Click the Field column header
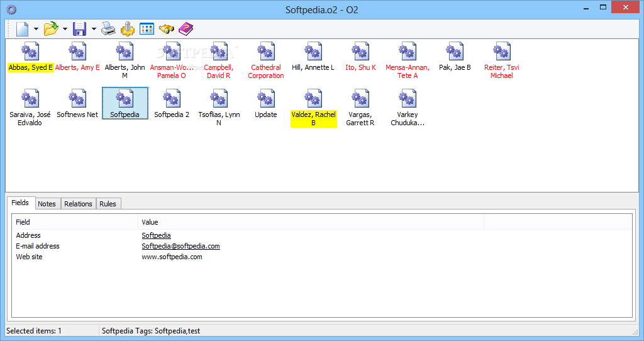The height and width of the screenshot is (341, 644). point(75,222)
